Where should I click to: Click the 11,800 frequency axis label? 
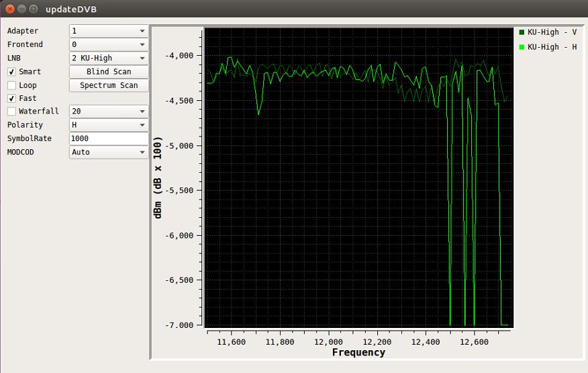coord(280,342)
